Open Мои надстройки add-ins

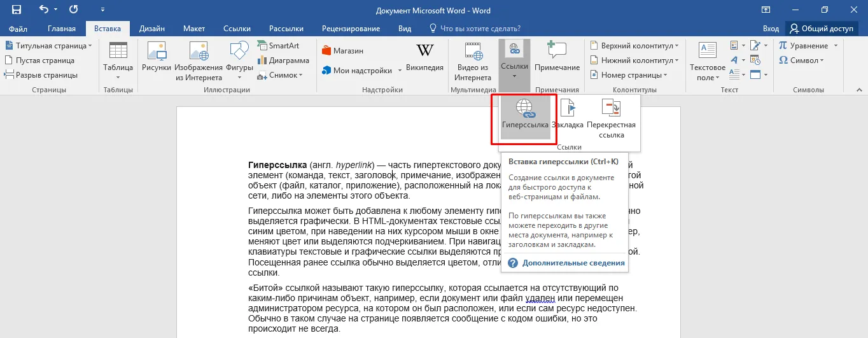(357, 70)
